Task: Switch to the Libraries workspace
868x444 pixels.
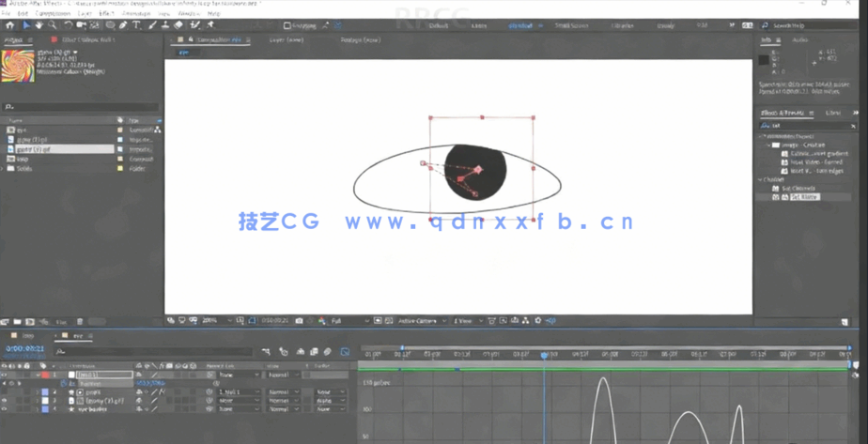Action: pyautogui.click(x=623, y=25)
